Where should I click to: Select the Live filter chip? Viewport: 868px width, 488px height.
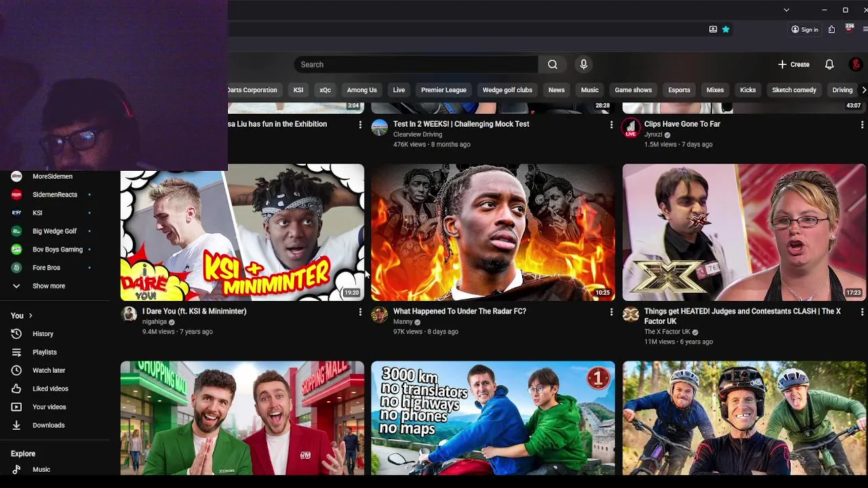tap(399, 90)
